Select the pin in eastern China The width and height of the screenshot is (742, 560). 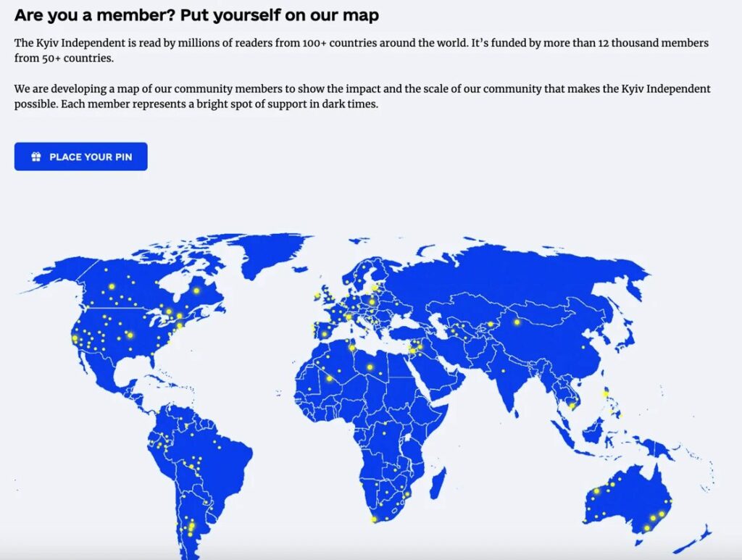click(583, 347)
